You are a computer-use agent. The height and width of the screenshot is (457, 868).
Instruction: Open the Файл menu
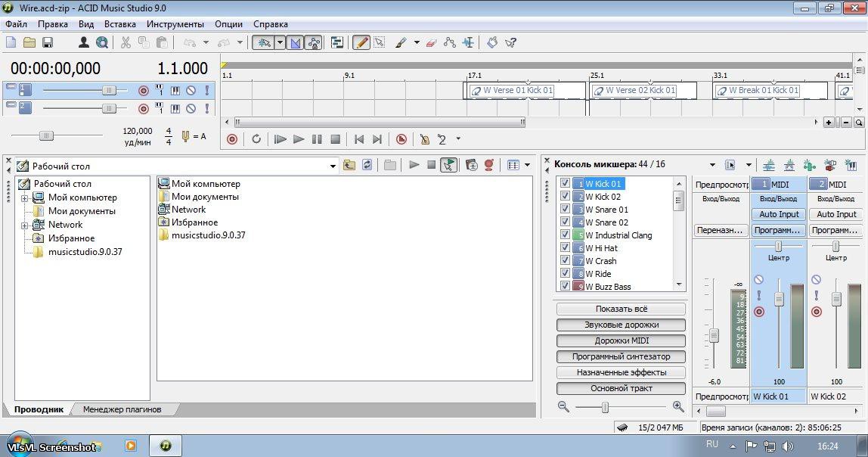16,24
